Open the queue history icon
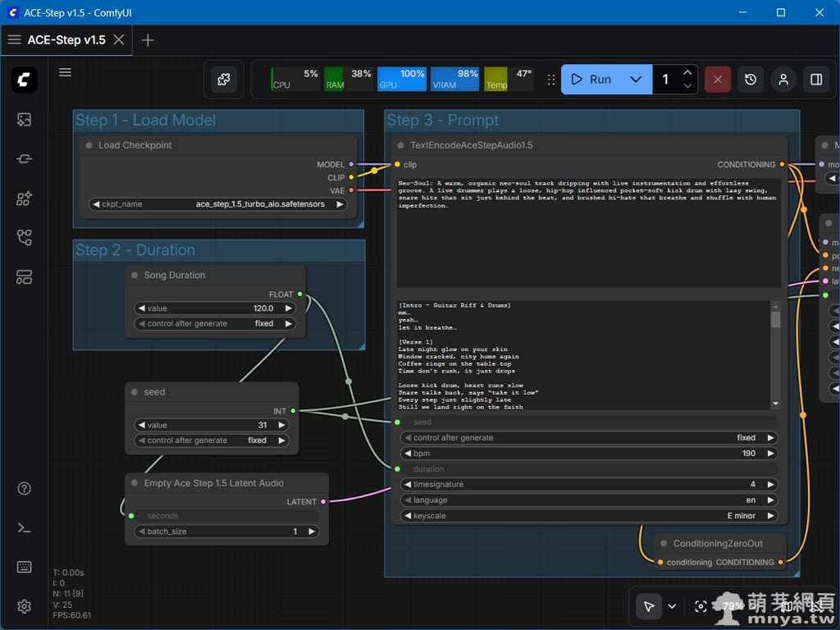The width and height of the screenshot is (840, 630). [751, 80]
